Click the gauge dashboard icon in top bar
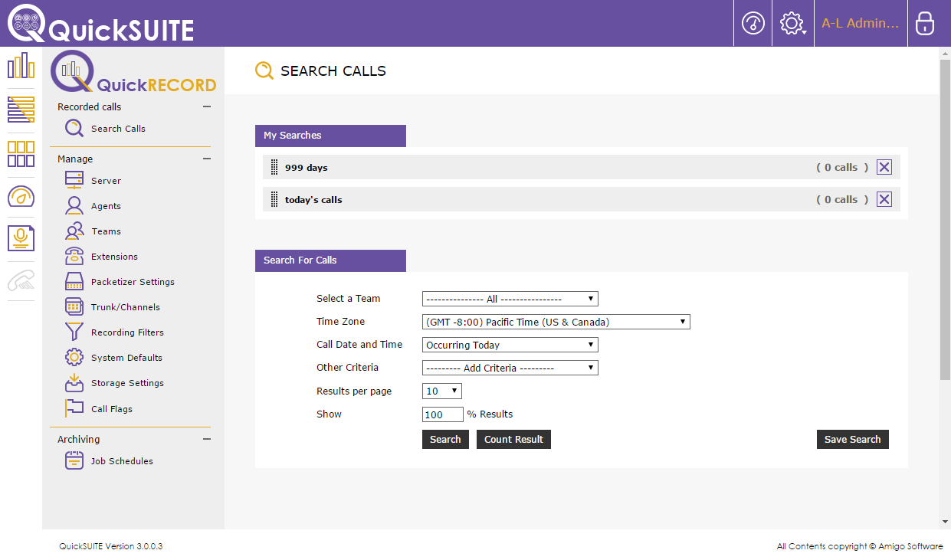Viewport: 951px width, 560px height. [x=753, y=24]
